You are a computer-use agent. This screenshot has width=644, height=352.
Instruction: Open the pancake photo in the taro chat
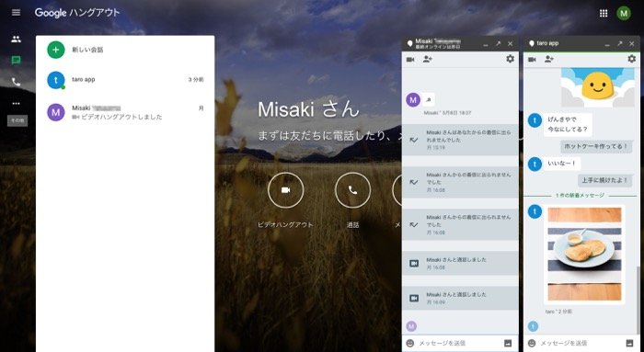(584, 255)
